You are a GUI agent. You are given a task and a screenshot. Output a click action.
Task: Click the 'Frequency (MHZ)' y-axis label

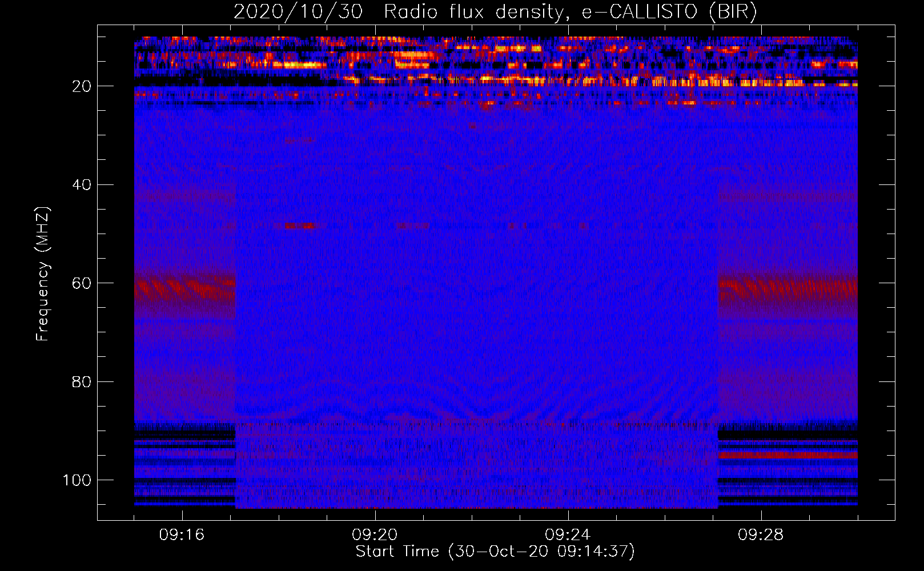click(43, 274)
